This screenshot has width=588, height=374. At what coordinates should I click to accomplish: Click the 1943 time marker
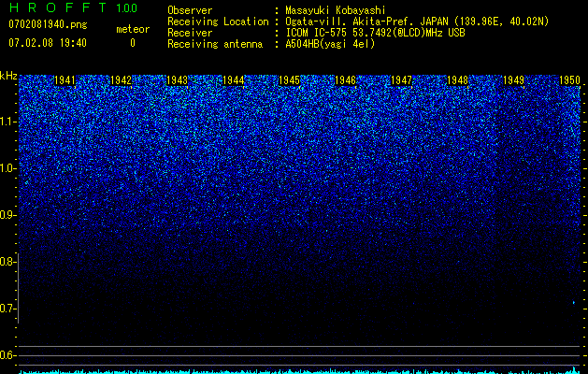[177, 80]
